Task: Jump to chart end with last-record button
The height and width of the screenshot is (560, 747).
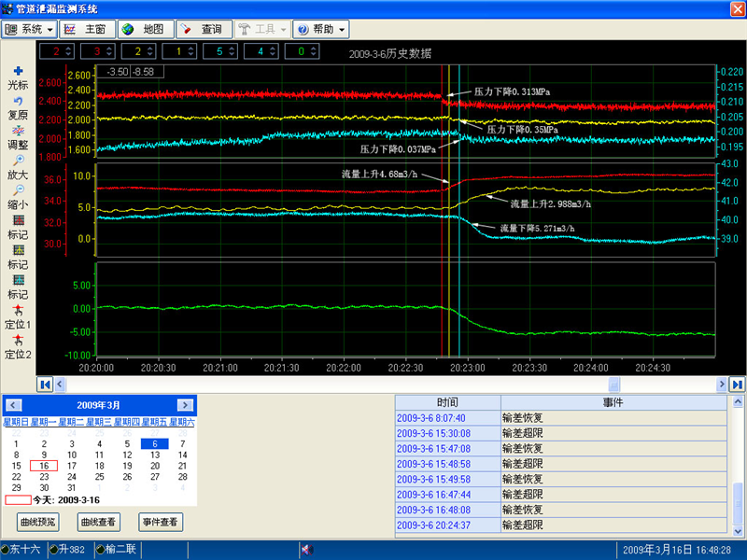Action: (737, 384)
